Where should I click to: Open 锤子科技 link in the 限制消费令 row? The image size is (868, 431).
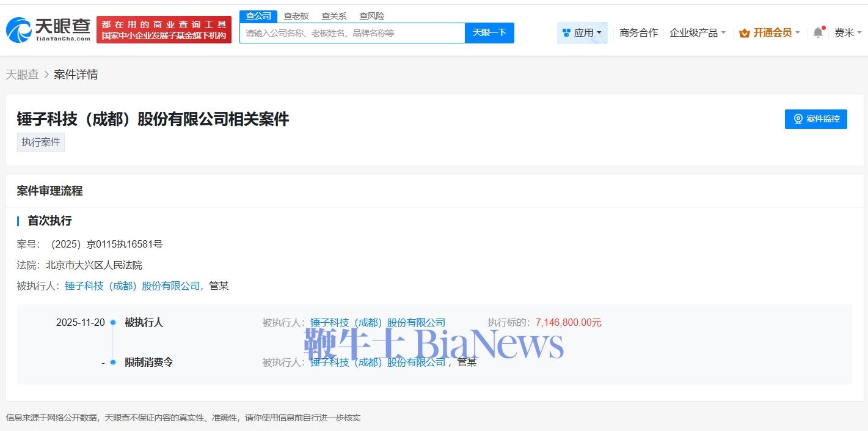pyautogui.click(x=377, y=363)
